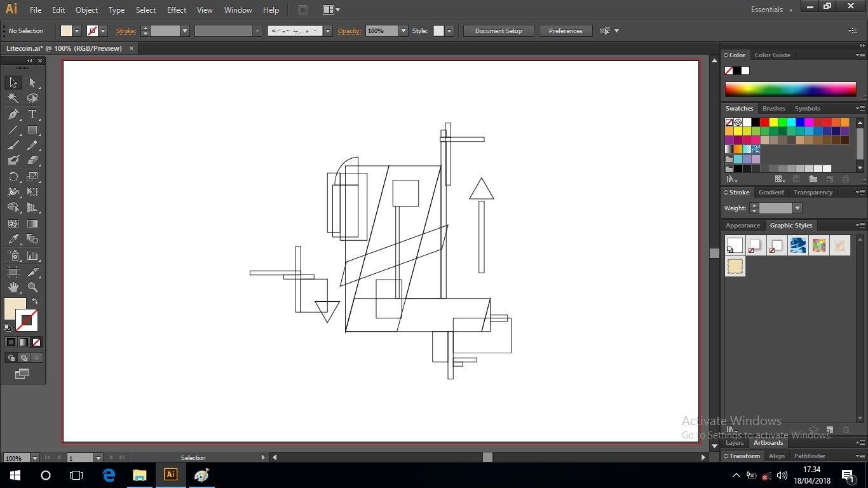Viewport: 868px width, 488px height.
Task: Choose the Hand tool
Action: (x=13, y=287)
